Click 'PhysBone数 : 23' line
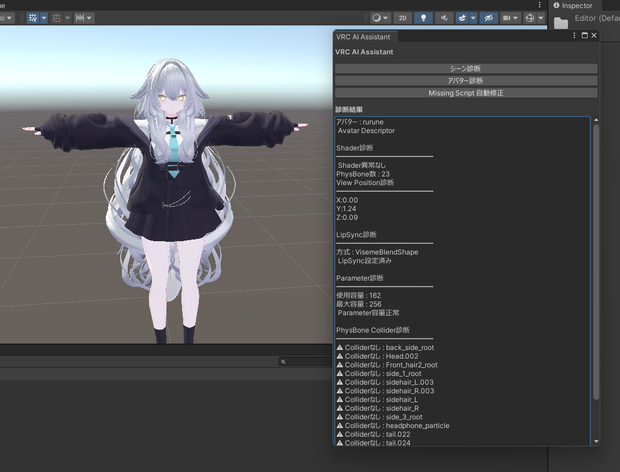This screenshot has width=620, height=472. (x=363, y=174)
